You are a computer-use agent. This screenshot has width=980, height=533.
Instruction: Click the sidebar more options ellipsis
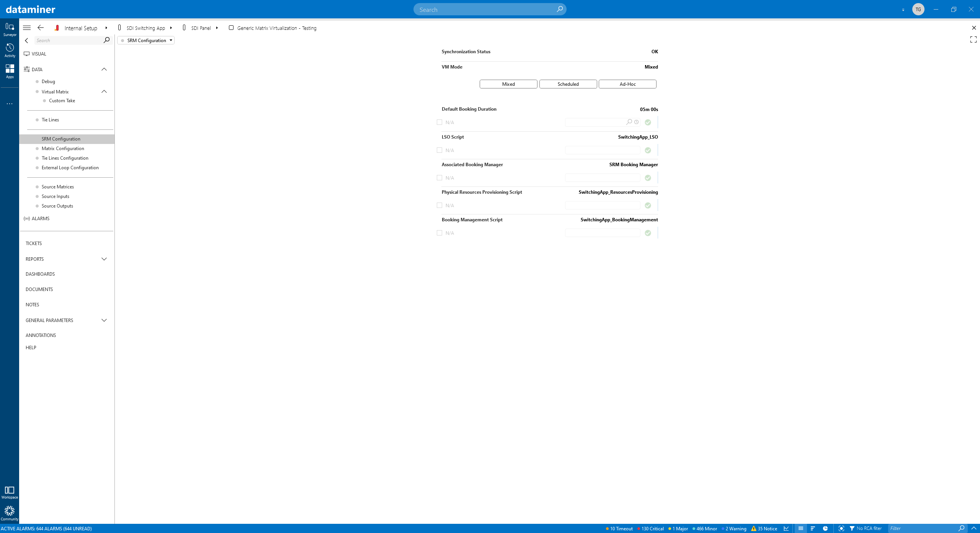10,104
